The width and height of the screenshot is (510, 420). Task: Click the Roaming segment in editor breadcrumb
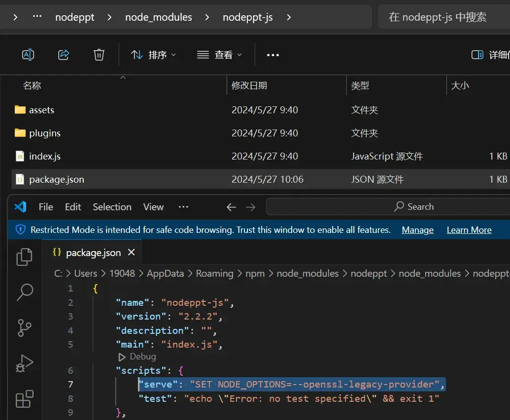214,273
